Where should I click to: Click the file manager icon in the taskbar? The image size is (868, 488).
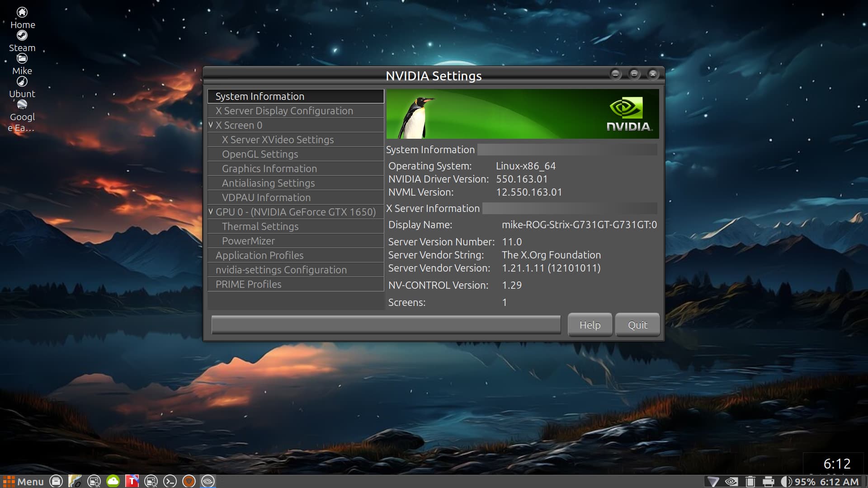point(56,482)
